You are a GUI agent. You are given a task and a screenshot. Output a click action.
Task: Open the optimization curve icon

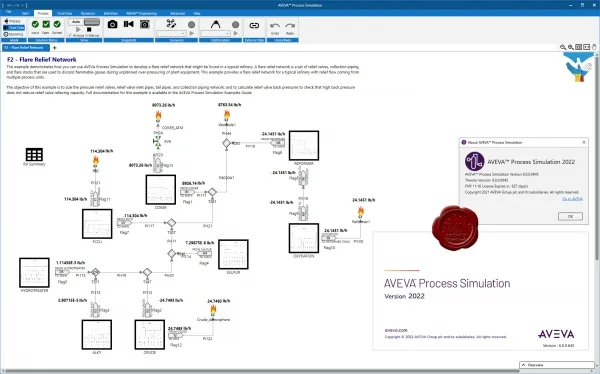point(215,24)
